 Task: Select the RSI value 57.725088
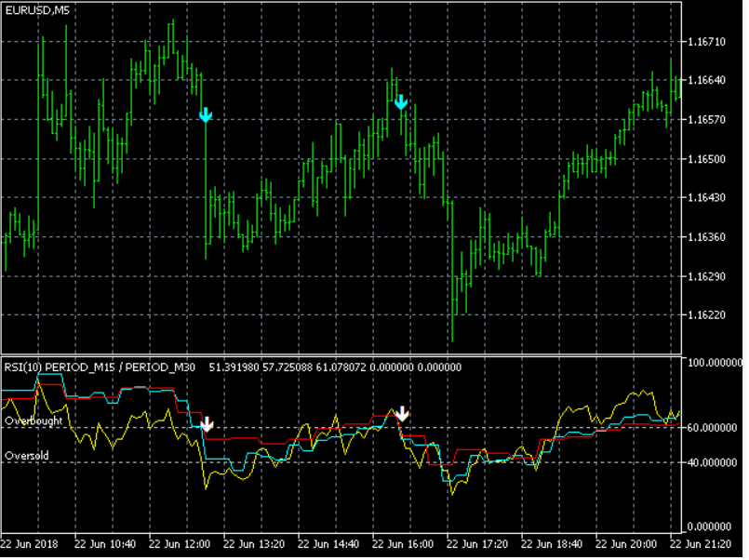288,367
